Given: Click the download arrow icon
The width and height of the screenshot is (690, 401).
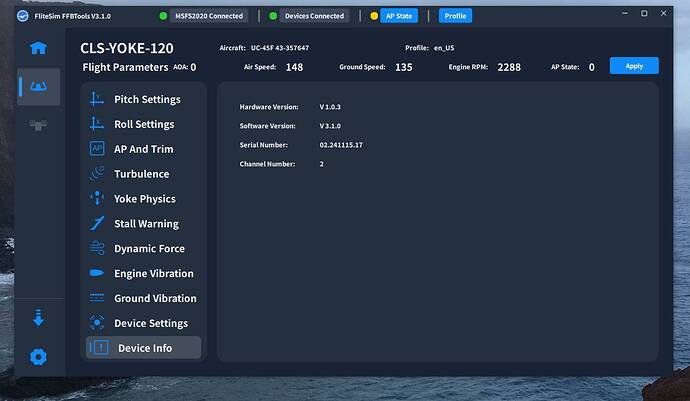Looking at the screenshot, I should 38,318.
